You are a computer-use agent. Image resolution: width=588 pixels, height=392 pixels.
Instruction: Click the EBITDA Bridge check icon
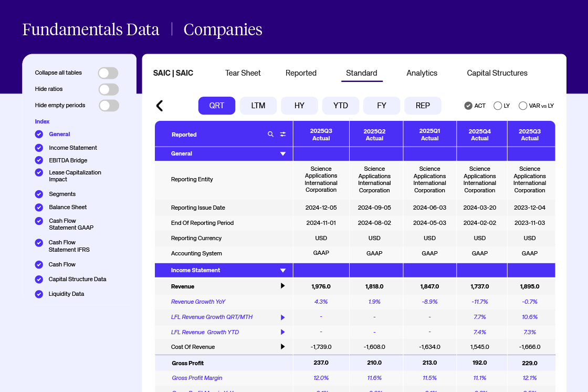pos(39,160)
